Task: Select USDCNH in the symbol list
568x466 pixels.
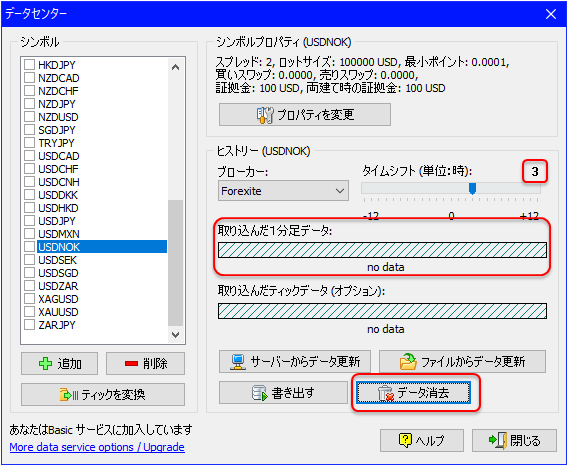Action: tap(59, 182)
